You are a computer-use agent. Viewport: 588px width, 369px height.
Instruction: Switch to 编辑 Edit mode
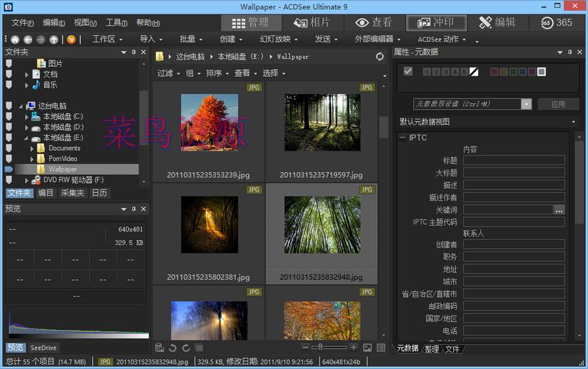(497, 23)
